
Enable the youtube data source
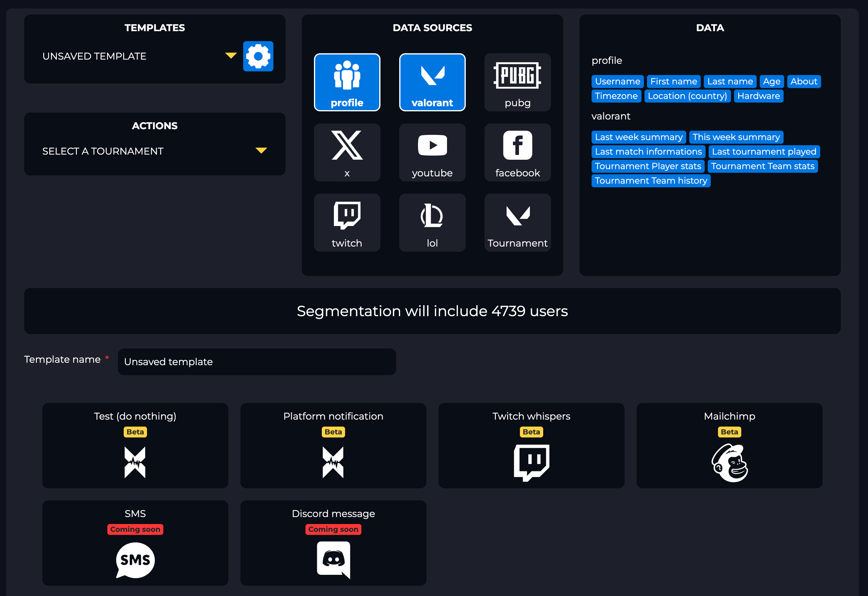(x=432, y=152)
